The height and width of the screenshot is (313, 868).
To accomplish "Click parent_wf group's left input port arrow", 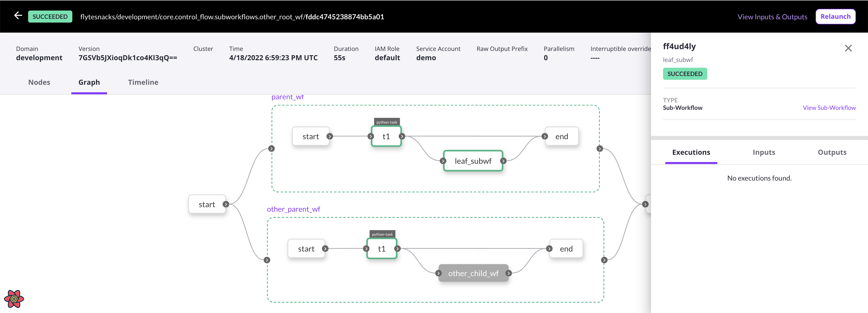I will pos(272,148).
